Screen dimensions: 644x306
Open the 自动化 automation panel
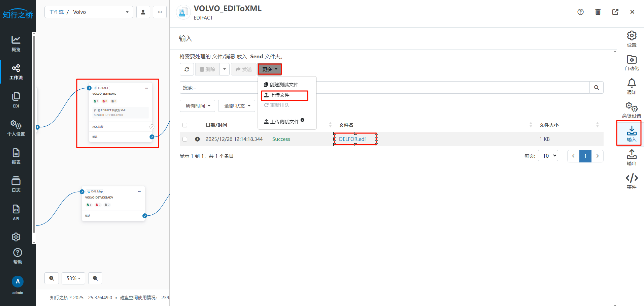631,63
